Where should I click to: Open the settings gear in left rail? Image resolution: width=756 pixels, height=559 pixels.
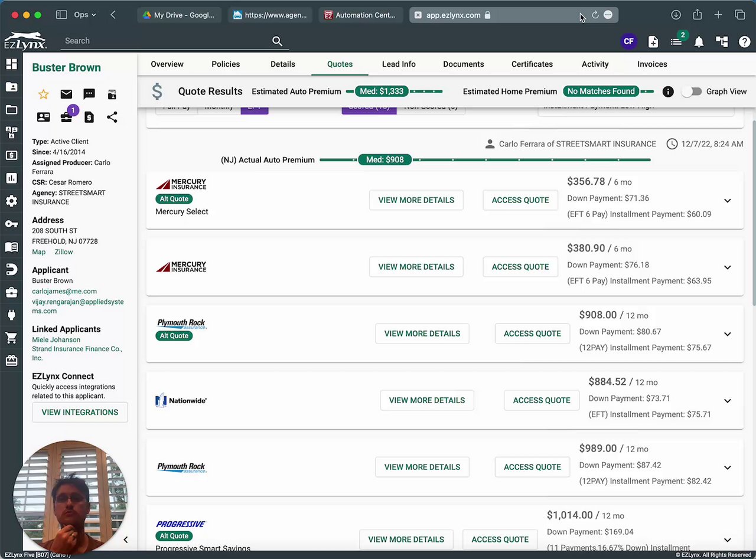(x=11, y=201)
